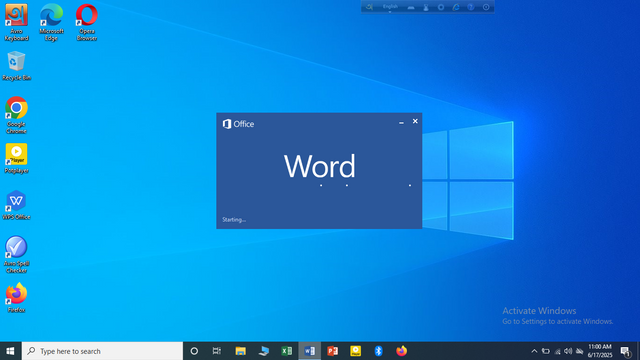Click the computer icon next to File Explorer
Viewport: 640px width, 360px height.
click(x=264, y=351)
